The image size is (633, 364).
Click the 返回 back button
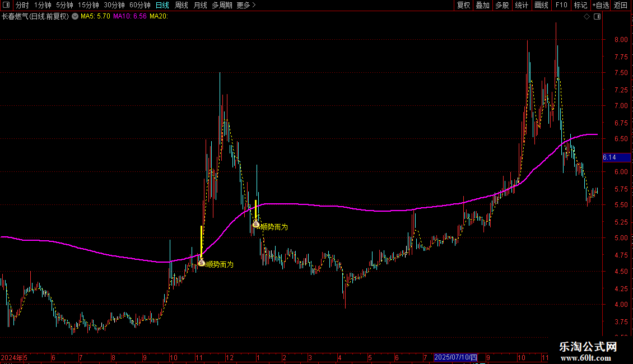[x=621, y=5]
